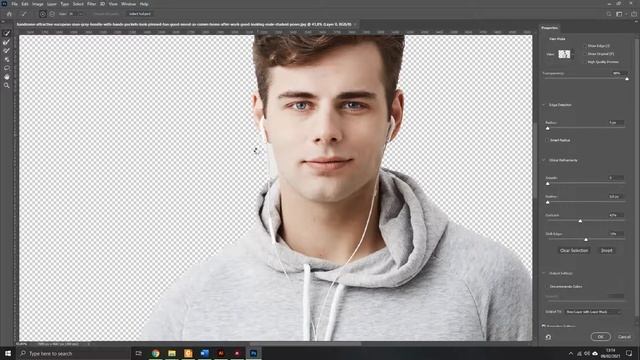Click the Smooth value input field
This screenshot has height=360, width=640.
(616, 178)
